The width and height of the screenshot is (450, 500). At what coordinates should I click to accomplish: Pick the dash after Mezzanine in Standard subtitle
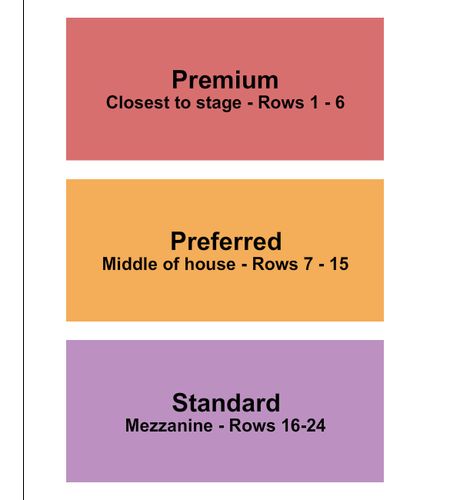point(221,427)
